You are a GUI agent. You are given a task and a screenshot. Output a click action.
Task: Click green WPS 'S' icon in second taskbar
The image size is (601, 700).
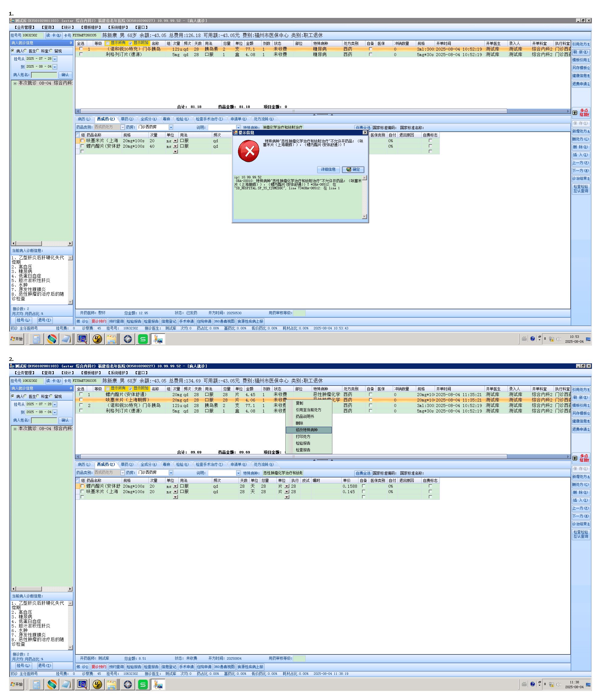143,685
